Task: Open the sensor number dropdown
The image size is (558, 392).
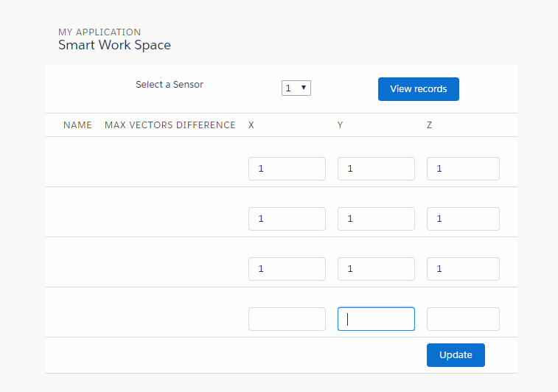Action: (296, 88)
